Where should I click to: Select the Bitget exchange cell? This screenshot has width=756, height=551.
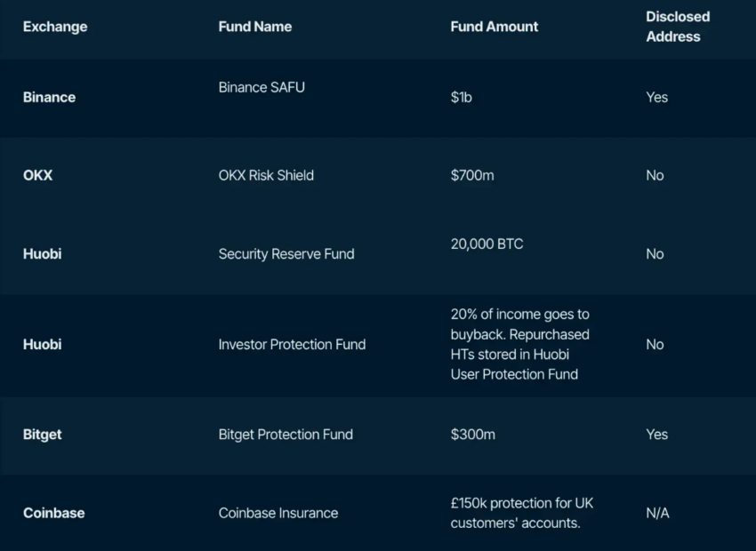(x=43, y=435)
